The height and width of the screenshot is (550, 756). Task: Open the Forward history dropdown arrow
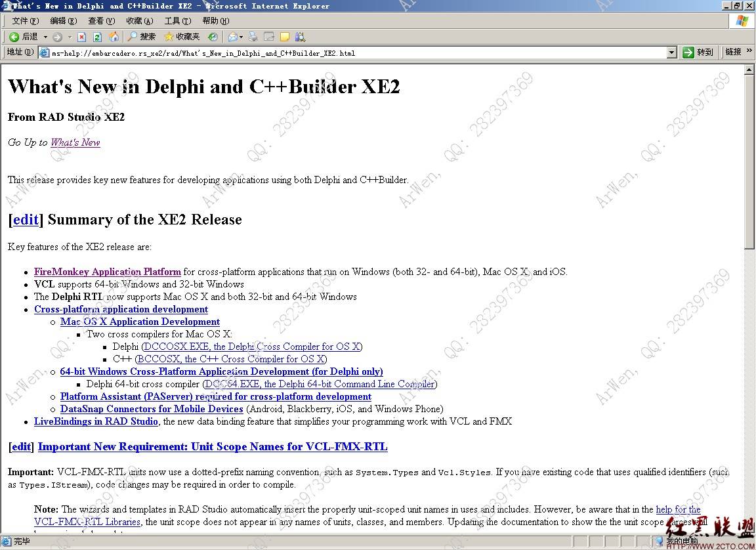click(70, 37)
